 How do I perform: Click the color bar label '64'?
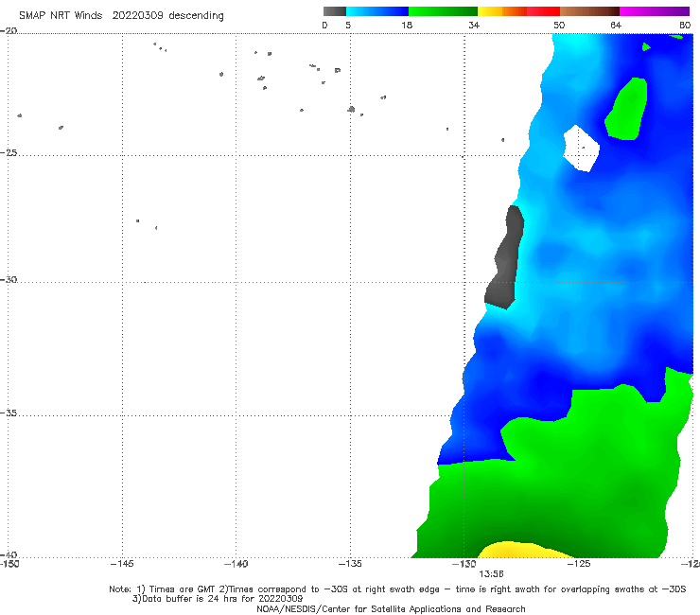[616, 25]
